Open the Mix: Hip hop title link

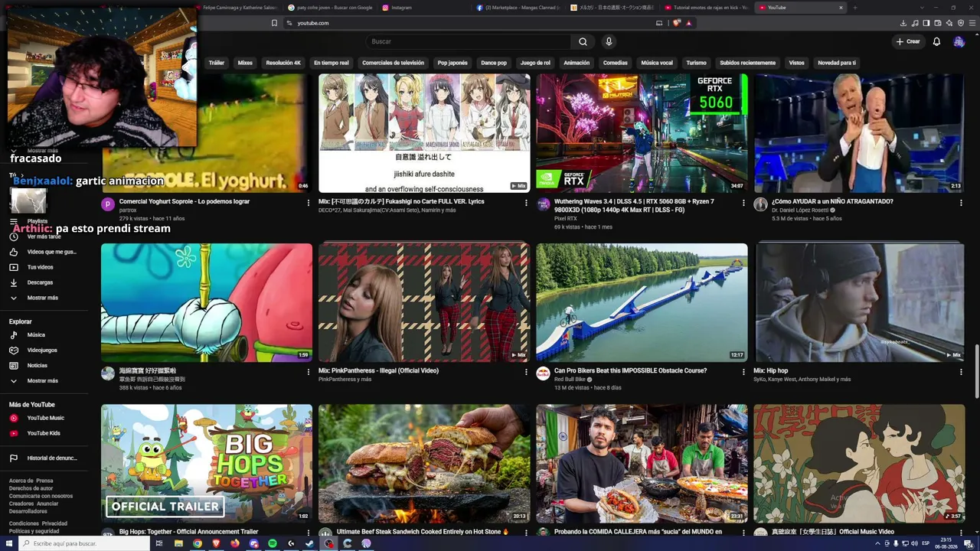pos(770,370)
